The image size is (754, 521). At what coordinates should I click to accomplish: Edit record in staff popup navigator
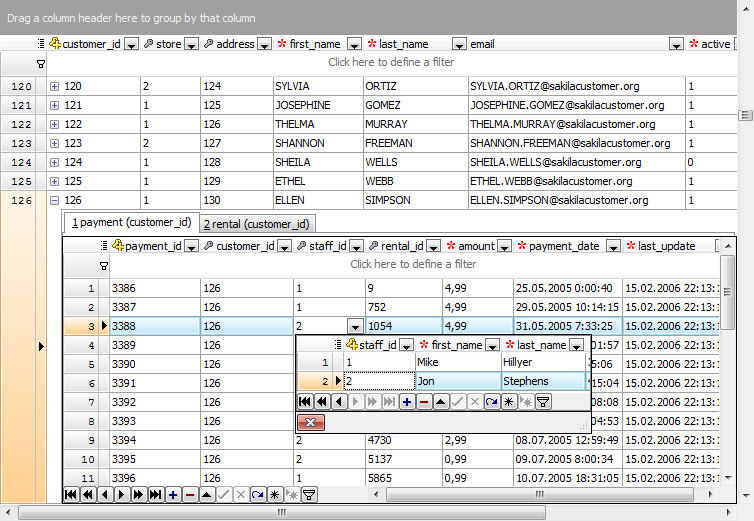tap(441, 401)
